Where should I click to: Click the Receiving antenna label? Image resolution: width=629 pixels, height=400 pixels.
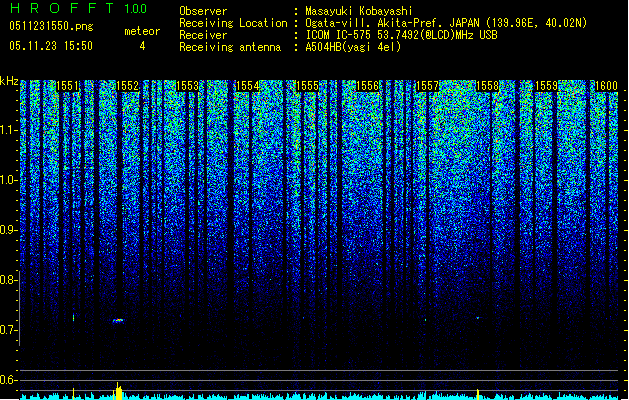click(230, 47)
